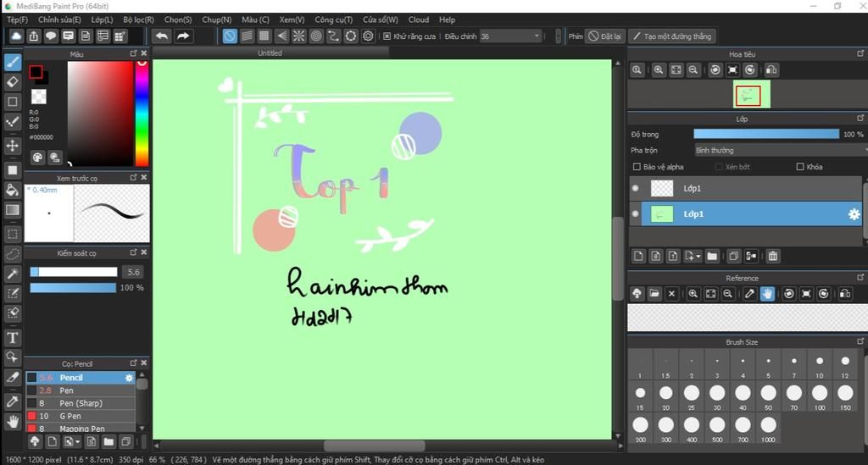Click the cloud save icon
868x465 pixels.
[x=16, y=36]
